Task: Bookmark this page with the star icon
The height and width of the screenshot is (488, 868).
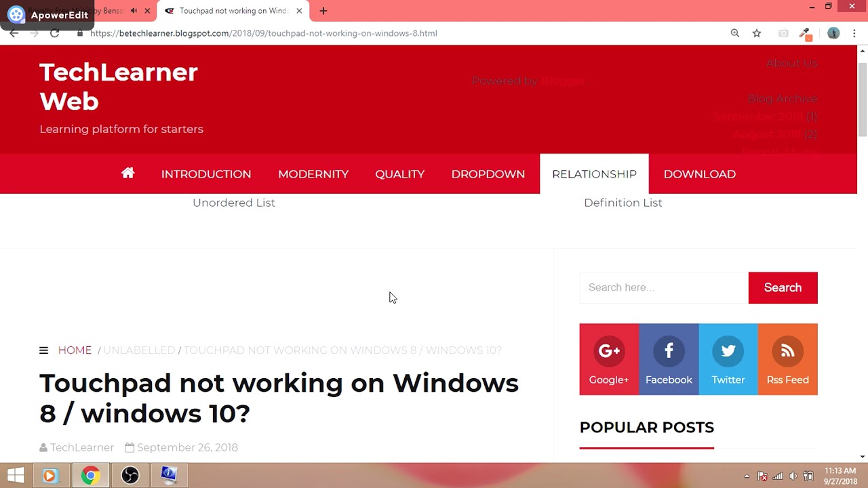Action: pos(757,33)
